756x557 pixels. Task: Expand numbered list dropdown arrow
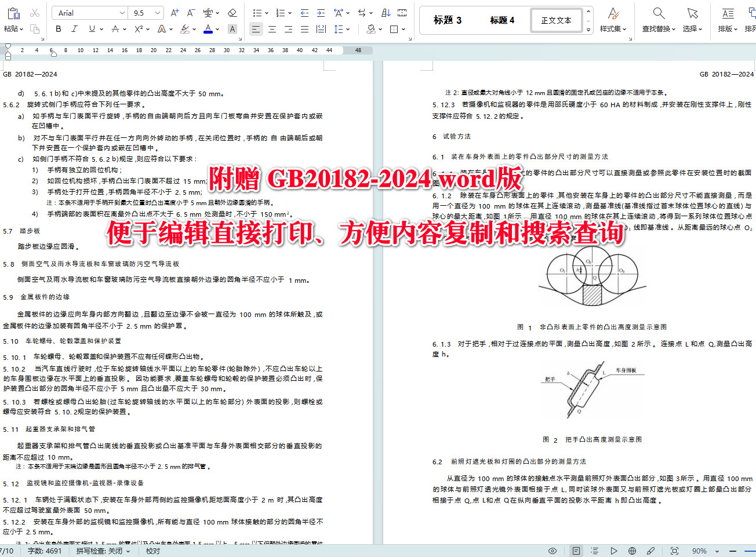[290, 13]
